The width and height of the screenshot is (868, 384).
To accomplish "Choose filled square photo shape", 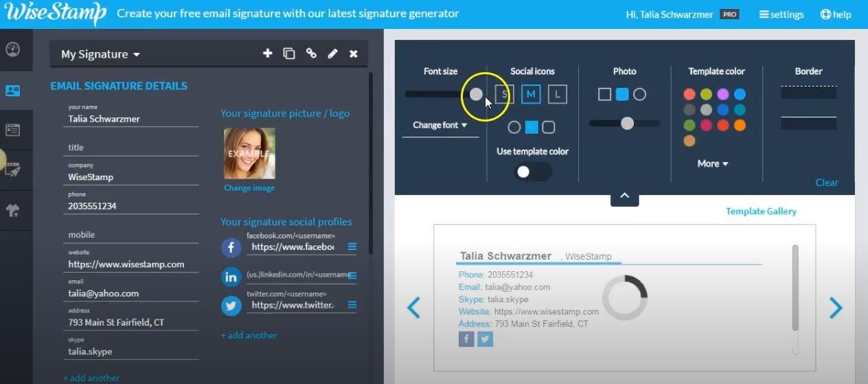I will [x=622, y=94].
